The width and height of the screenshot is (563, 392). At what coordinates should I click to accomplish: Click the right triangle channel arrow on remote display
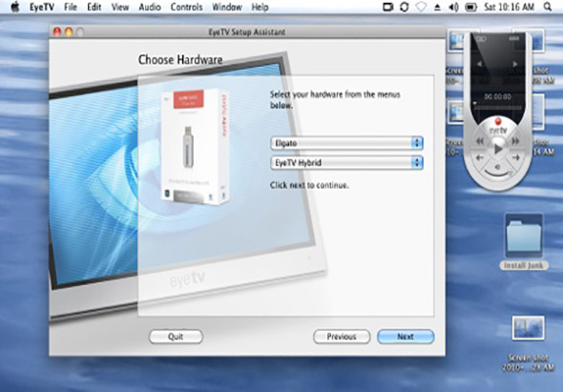tap(515, 64)
